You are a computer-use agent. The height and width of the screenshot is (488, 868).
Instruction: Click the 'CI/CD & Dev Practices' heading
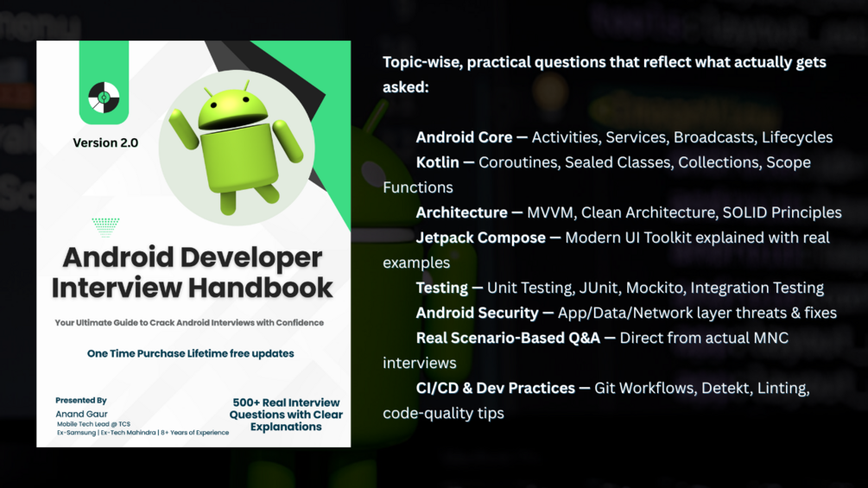pyautogui.click(x=495, y=388)
